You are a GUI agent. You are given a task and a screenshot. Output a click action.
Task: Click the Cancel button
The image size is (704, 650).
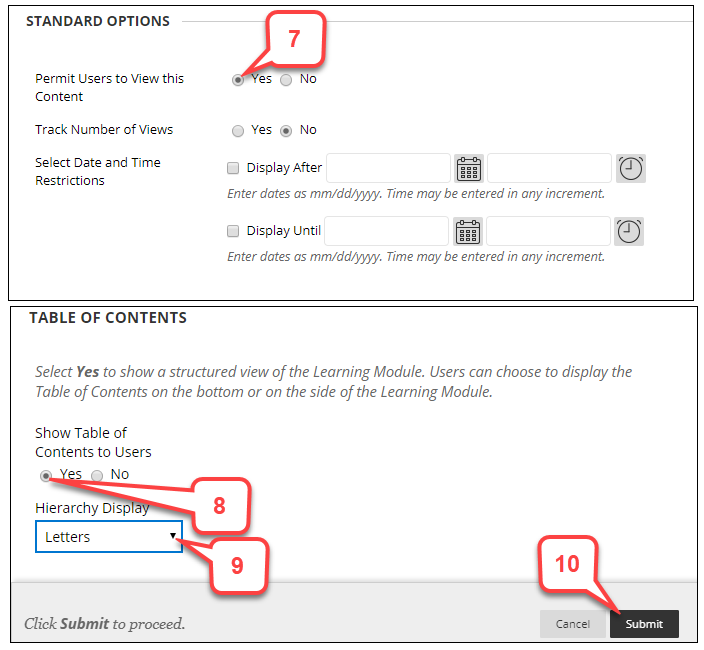coord(572,624)
